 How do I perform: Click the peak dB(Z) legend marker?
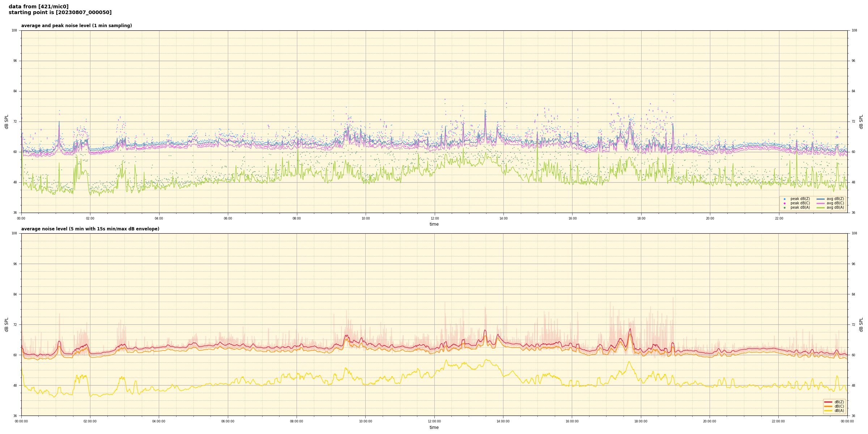click(x=784, y=199)
